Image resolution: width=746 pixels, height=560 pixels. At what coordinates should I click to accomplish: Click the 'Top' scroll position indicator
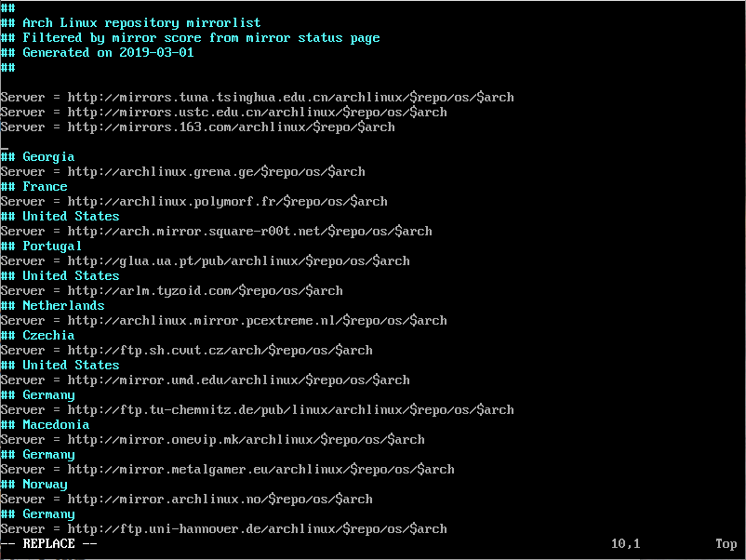pos(726,544)
